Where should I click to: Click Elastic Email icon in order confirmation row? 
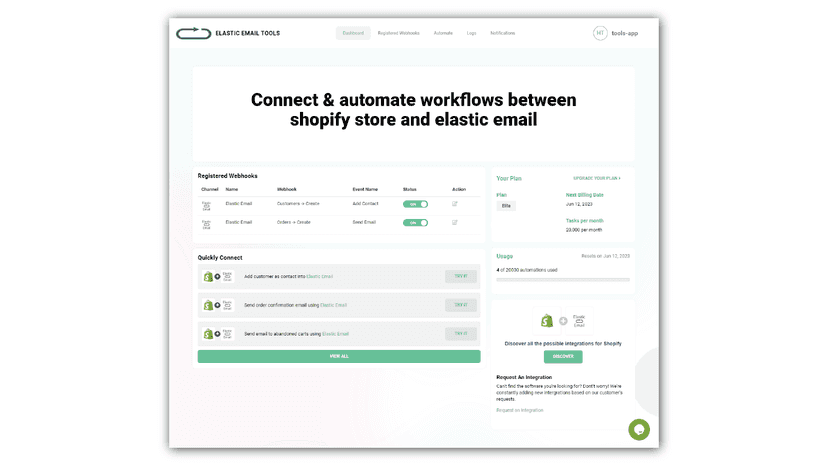point(228,305)
